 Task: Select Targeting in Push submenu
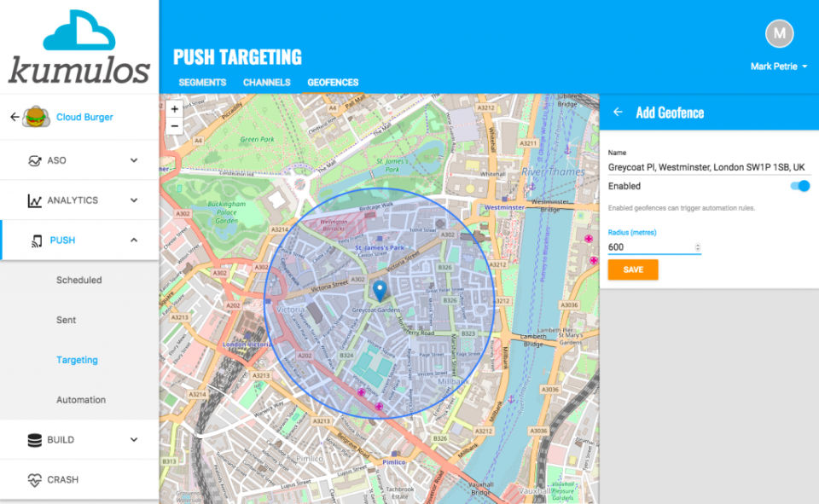[x=77, y=360]
